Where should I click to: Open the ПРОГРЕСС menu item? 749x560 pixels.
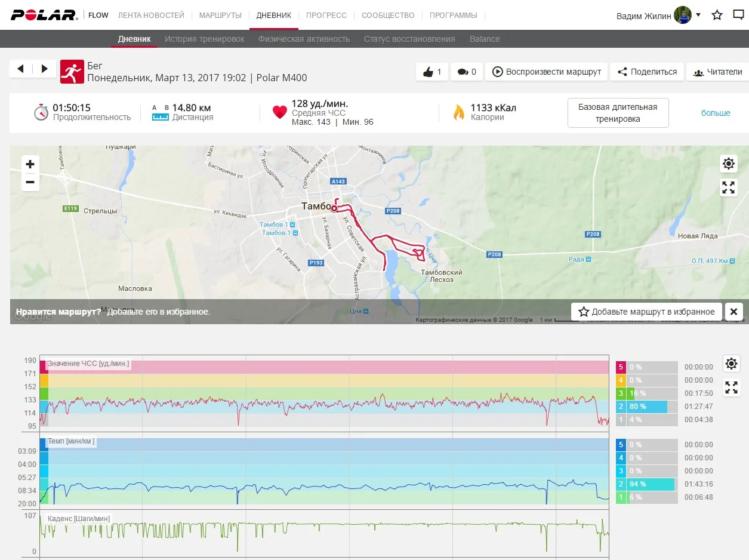tap(326, 15)
